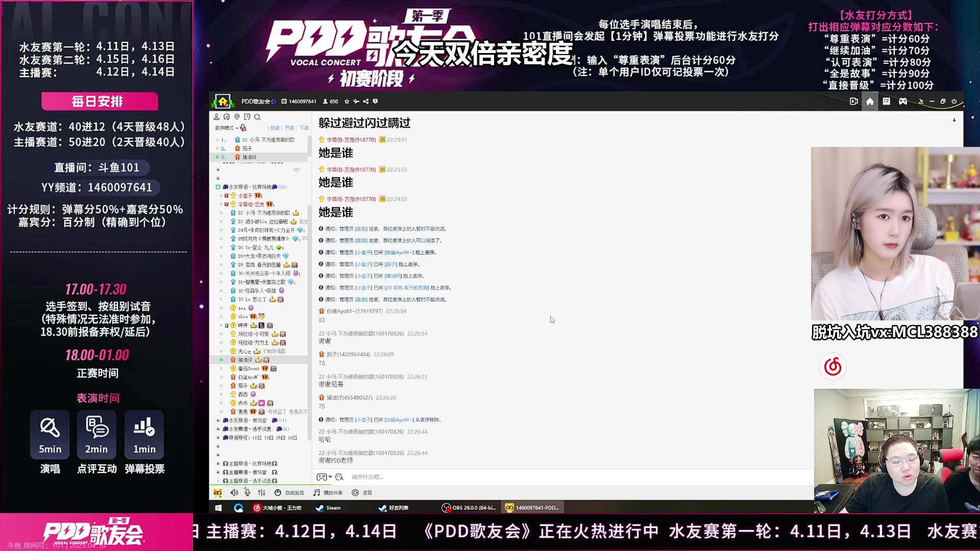Click the 650 online user count
Viewport: 980px width, 551px height.
pyautogui.click(x=331, y=102)
